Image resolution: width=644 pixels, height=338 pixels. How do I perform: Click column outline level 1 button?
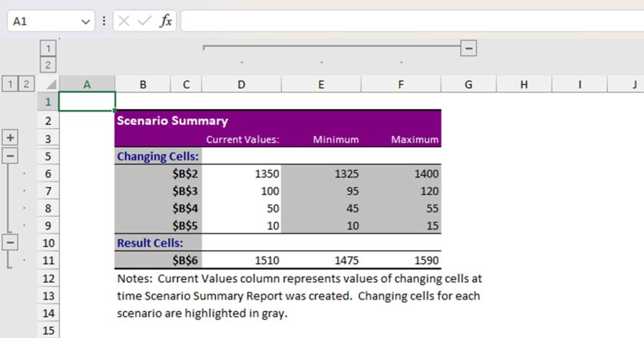tap(48, 48)
